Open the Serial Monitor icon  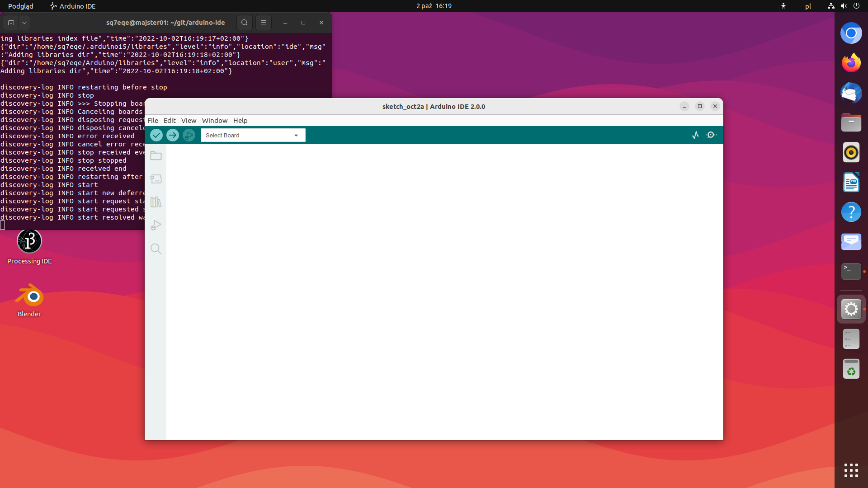pos(712,135)
